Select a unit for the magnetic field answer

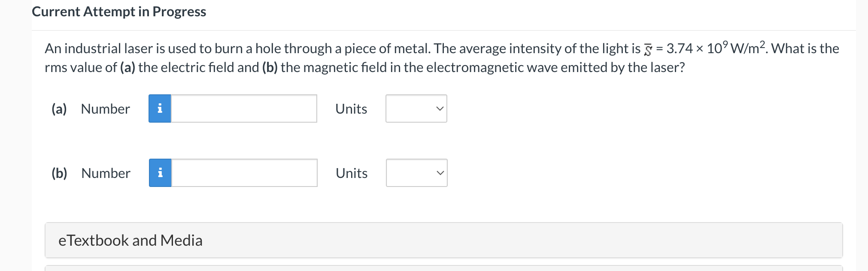(416, 173)
